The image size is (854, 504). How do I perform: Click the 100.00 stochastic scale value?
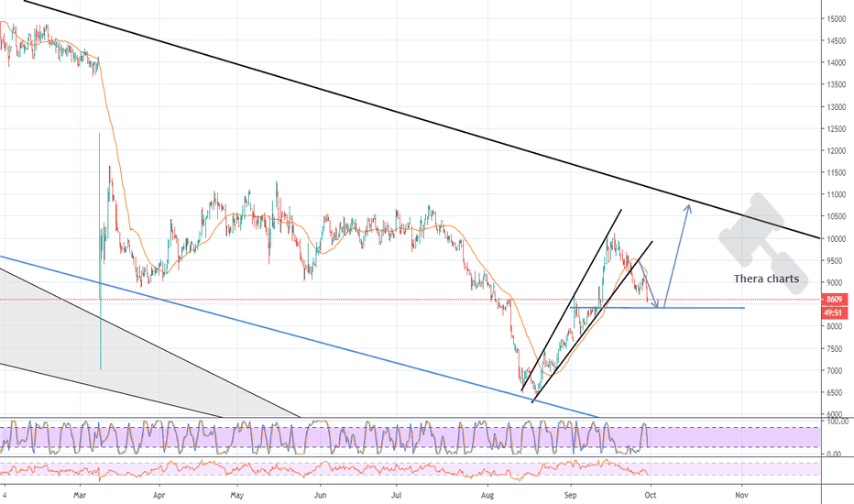pyautogui.click(x=838, y=422)
